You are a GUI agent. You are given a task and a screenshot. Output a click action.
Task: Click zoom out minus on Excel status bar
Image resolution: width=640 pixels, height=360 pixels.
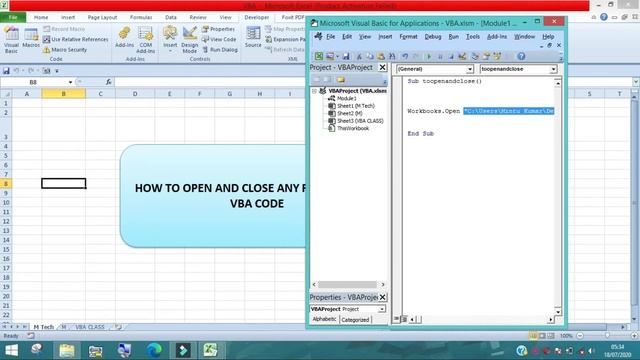(x=580, y=336)
